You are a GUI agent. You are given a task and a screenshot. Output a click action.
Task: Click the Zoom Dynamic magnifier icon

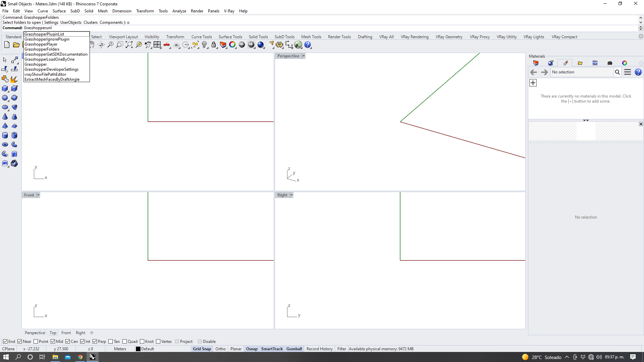coord(110,45)
